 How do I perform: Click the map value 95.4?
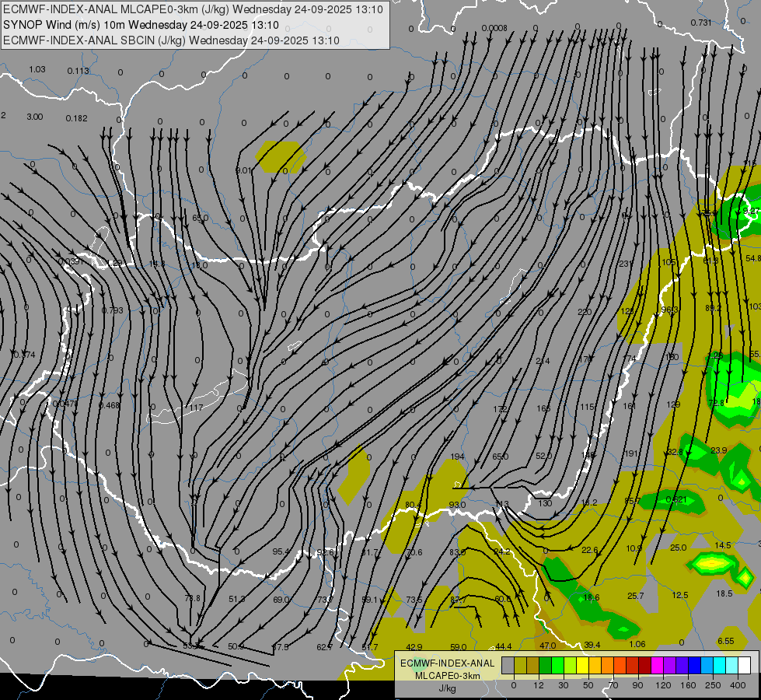tap(281, 551)
